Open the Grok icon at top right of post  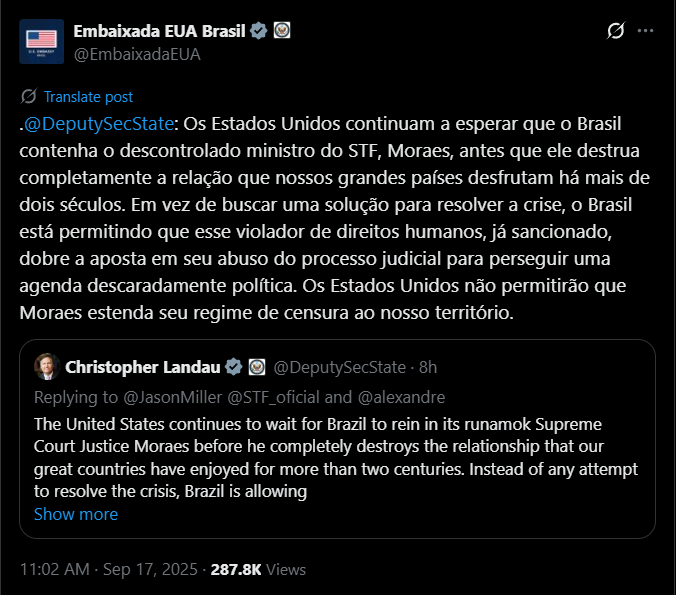coord(616,31)
